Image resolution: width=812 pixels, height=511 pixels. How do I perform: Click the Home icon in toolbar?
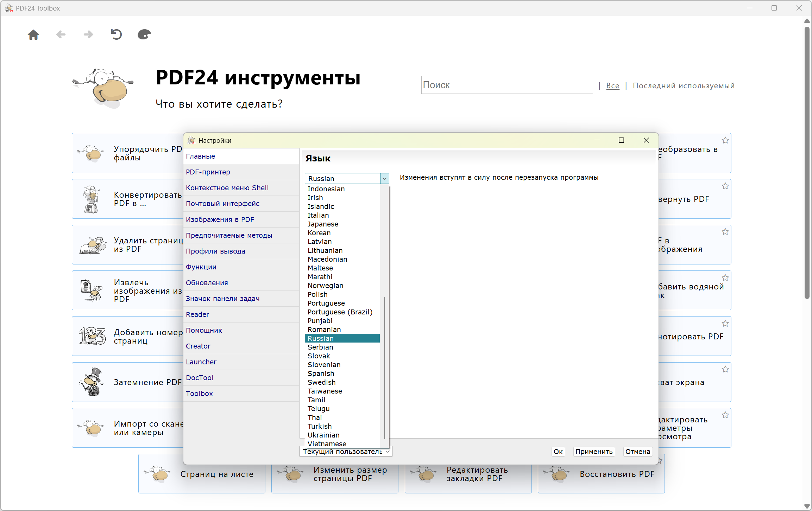tap(33, 34)
